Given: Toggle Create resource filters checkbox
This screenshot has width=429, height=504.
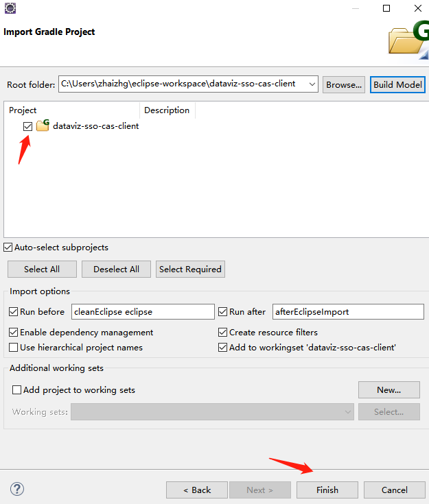Looking at the screenshot, I should [222, 332].
